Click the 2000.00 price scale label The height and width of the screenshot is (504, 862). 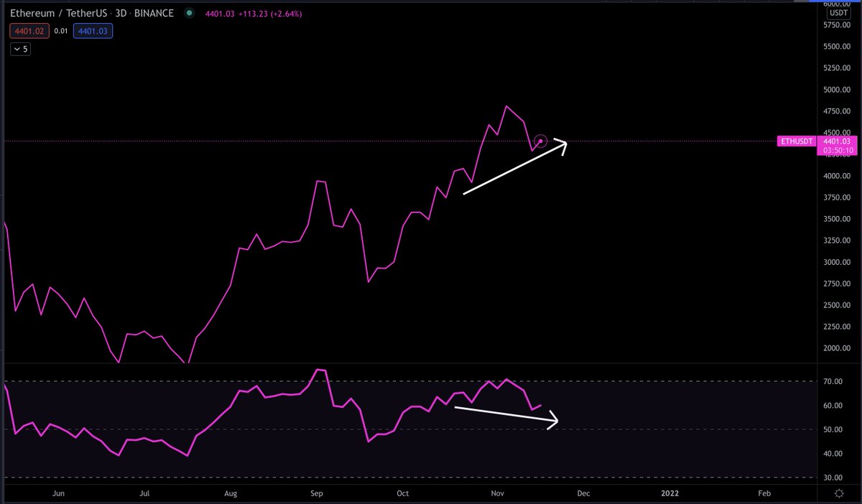[x=837, y=348]
